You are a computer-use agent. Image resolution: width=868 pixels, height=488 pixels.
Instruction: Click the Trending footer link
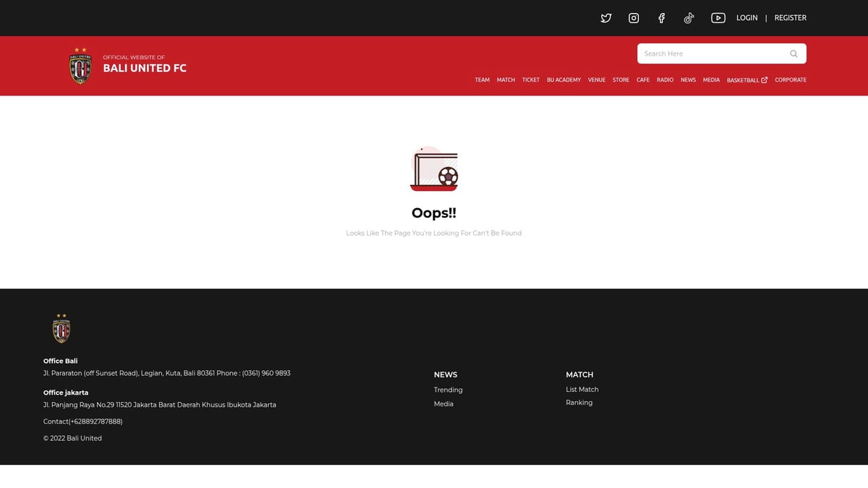[448, 390]
